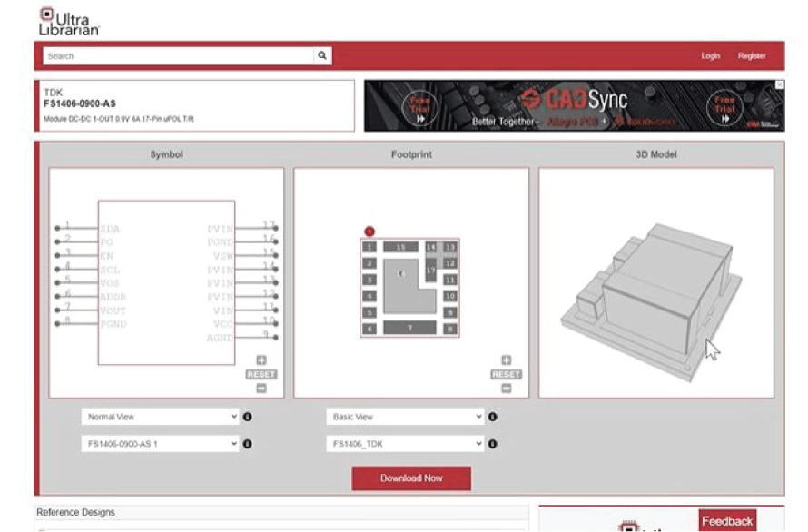The height and width of the screenshot is (532, 808).
Task: Click the zoom-out minus icon under Footprint view
Action: point(506,386)
